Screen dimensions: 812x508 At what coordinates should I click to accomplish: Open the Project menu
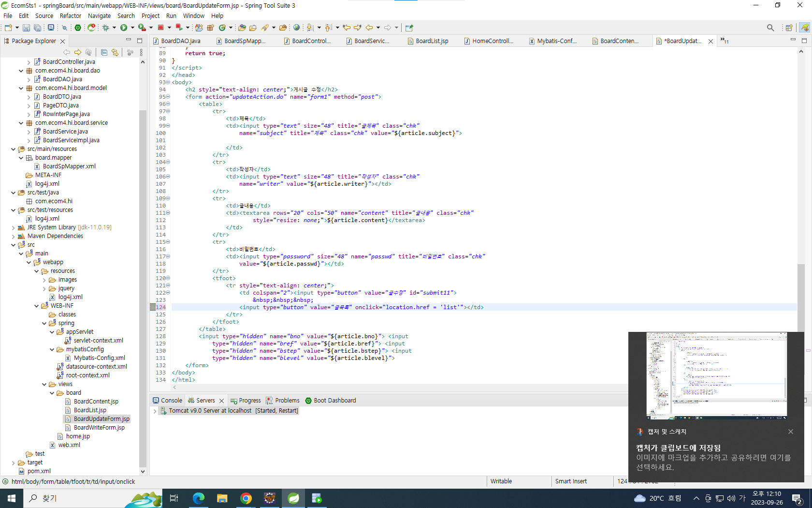coord(150,15)
